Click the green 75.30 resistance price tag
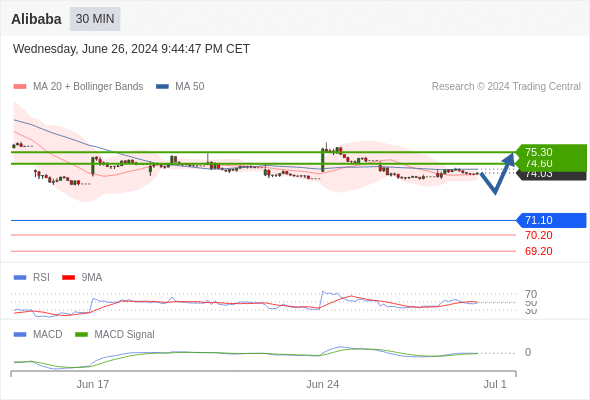Screen dimensions: 590x400 click(x=552, y=152)
